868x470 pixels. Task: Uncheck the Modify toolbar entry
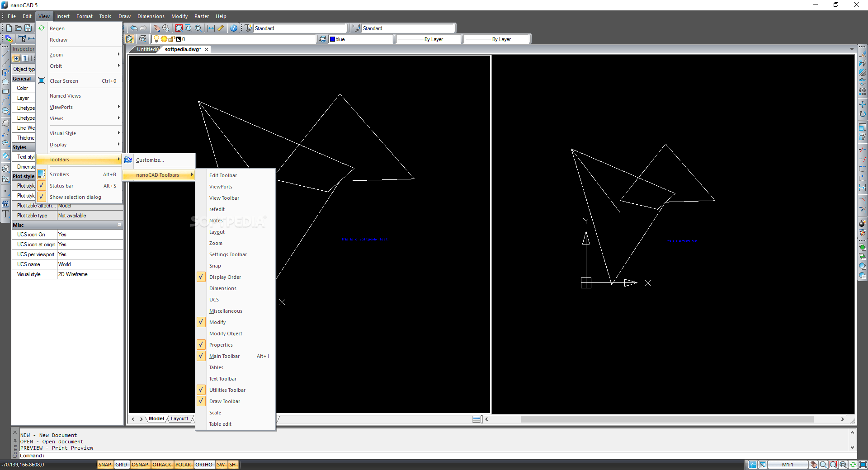(x=201, y=322)
